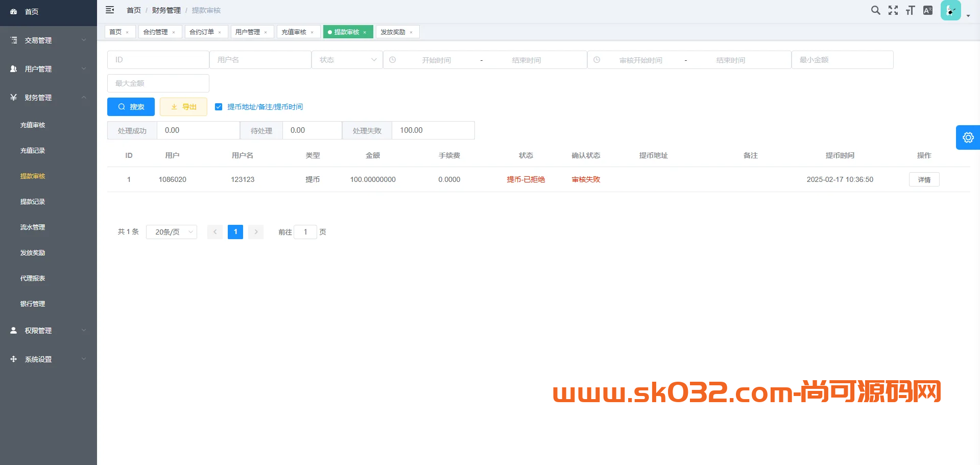Screen dimensions: 980x465
Task: Open font size adjustment icon
Action: (x=910, y=10)
